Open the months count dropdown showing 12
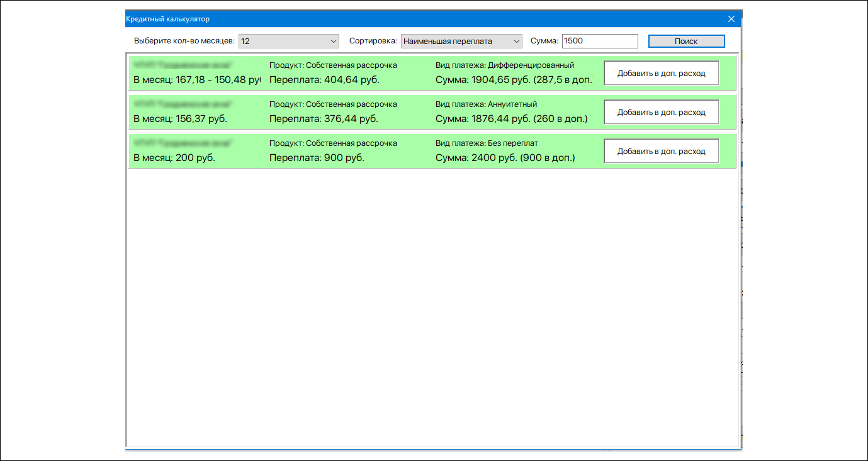 pyautogui.click(x=289, y=41)
